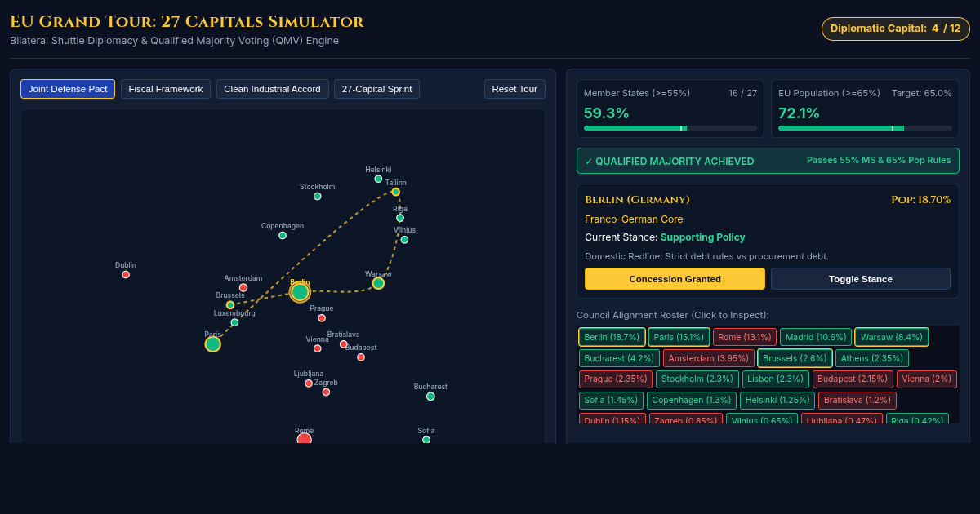
Task: Click the Reset Tour button
Action: (x=514, y=89)
